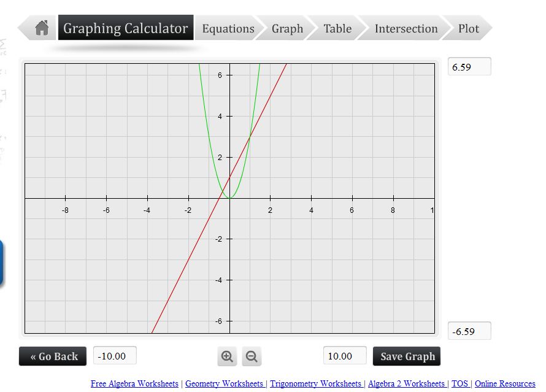Click the Online Resources link
Viewport: 546px width, 392px height.
pos(504,383)
